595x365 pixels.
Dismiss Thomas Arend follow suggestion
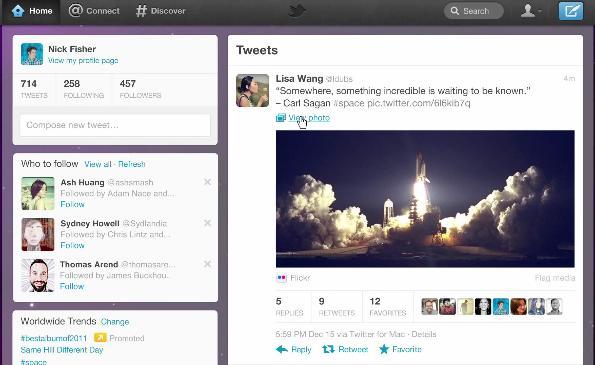[x=208, y=264]
